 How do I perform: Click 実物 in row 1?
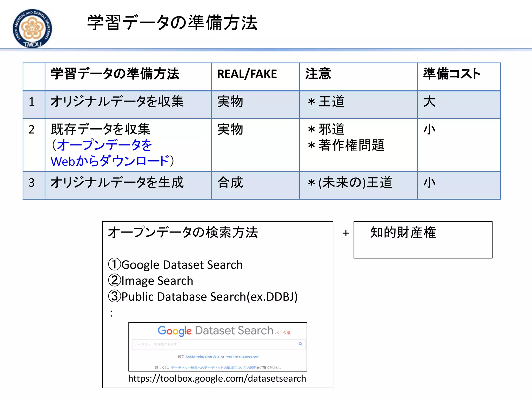(x=230, y=102)
